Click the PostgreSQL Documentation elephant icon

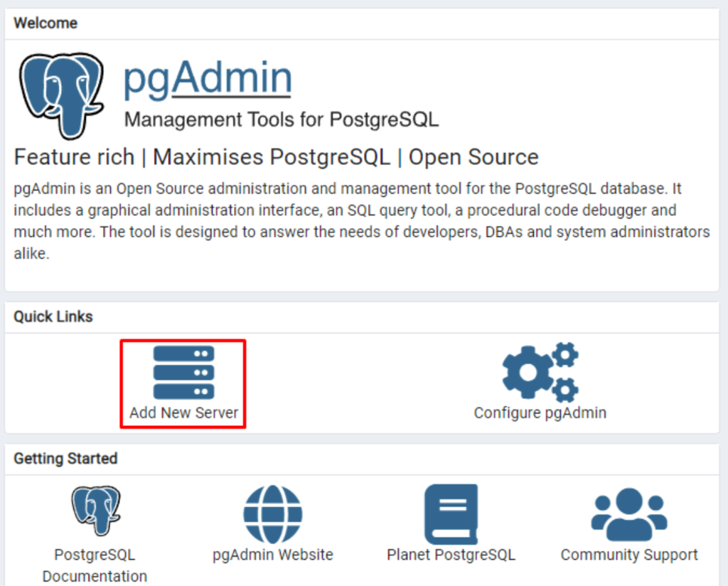pos(95,511)
